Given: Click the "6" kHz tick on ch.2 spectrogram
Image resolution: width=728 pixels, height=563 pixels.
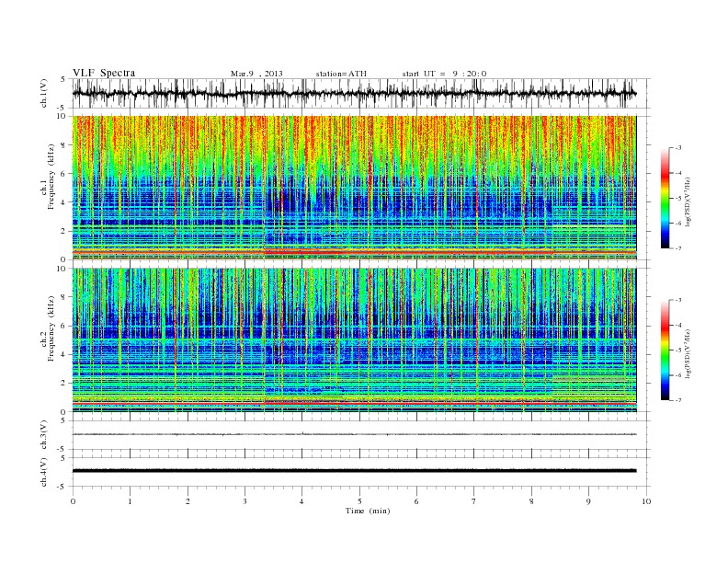Looking at the screenshot, I should [x=63, y=326].
